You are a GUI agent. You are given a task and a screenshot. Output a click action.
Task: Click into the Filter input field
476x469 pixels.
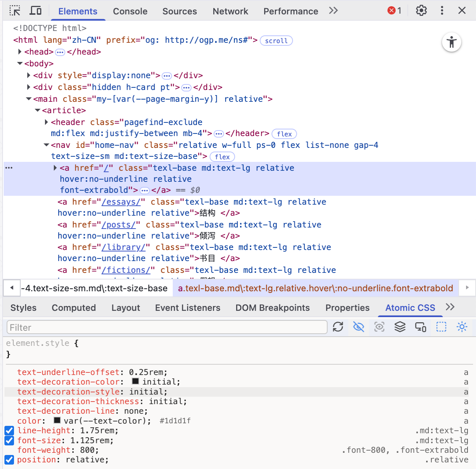pyautogui.click(x=167, y=327)
